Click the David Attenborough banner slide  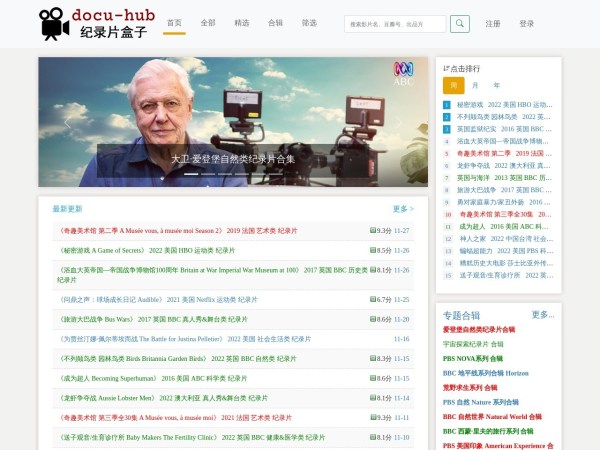(x=233, y=120)
